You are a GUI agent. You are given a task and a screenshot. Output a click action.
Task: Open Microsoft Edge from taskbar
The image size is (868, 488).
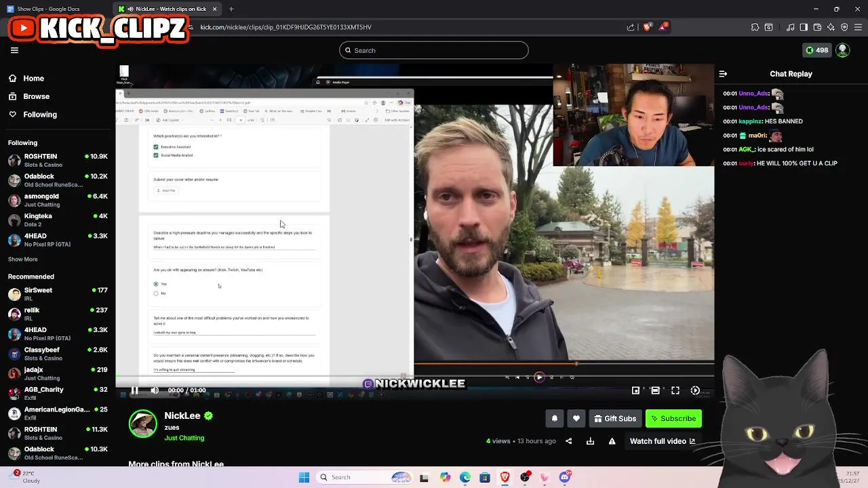(465, 477)
